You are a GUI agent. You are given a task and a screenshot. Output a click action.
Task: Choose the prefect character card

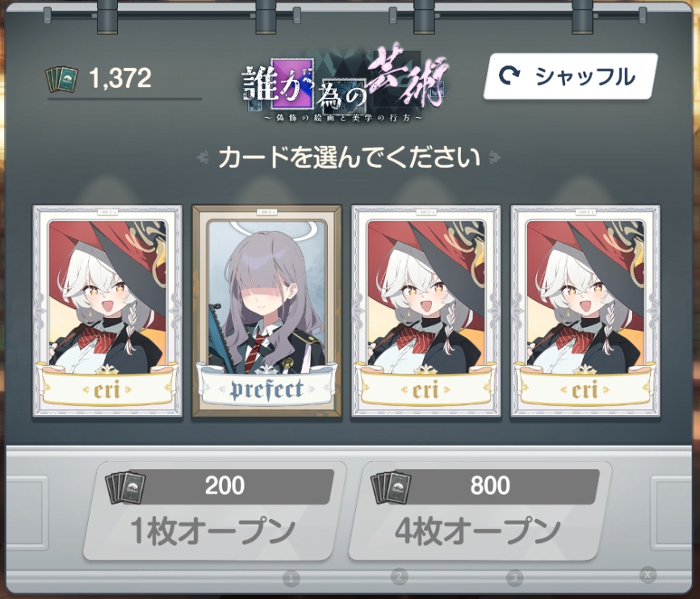pyautogui.click(x=267, y=311)
